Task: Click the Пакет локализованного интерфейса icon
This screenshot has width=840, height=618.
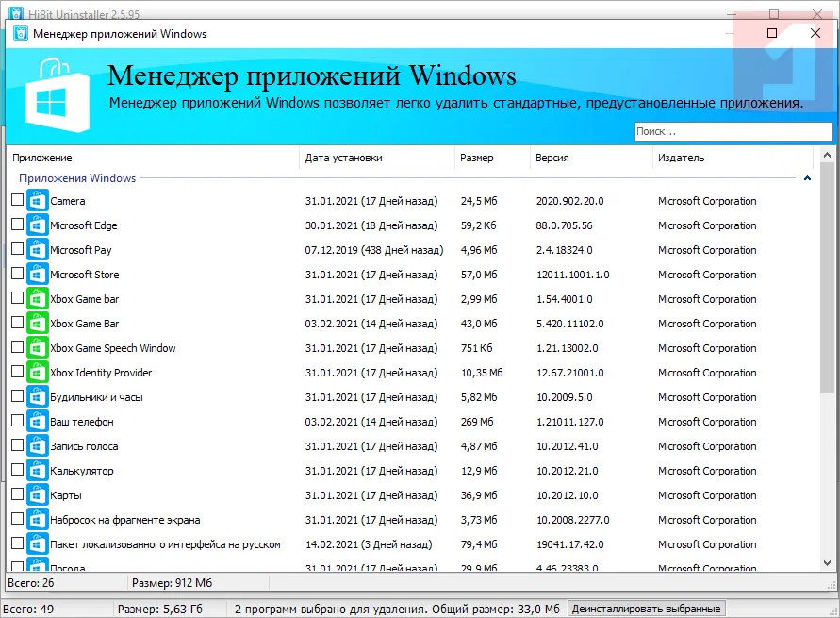Action: tap(38, 544)
